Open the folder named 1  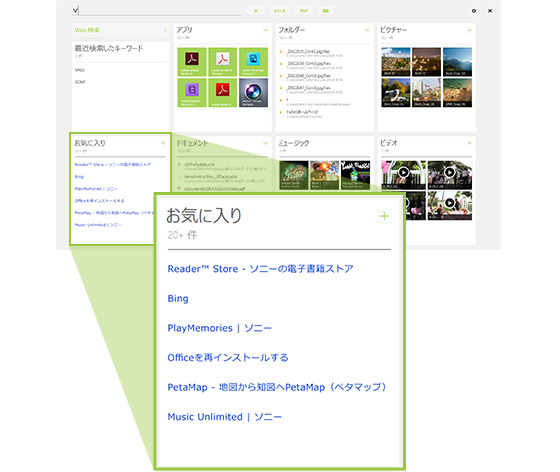click(314, 102)
